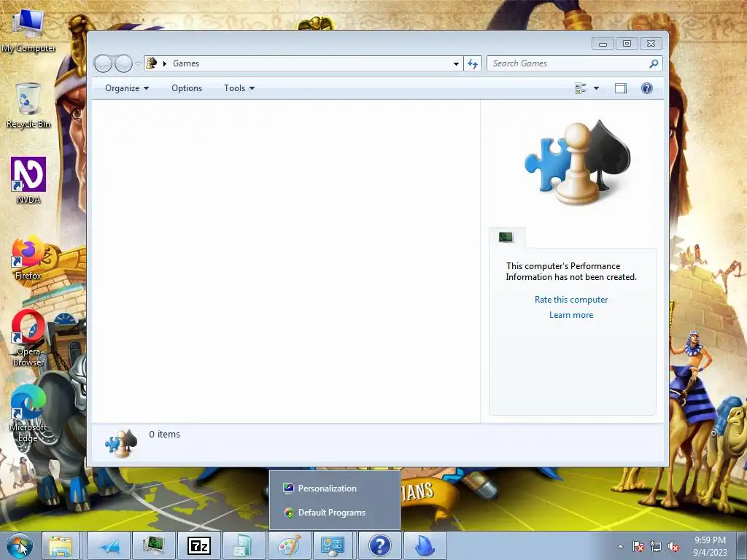Select the performance information tab icon
The image size is (747, 560).
(506, 237)
